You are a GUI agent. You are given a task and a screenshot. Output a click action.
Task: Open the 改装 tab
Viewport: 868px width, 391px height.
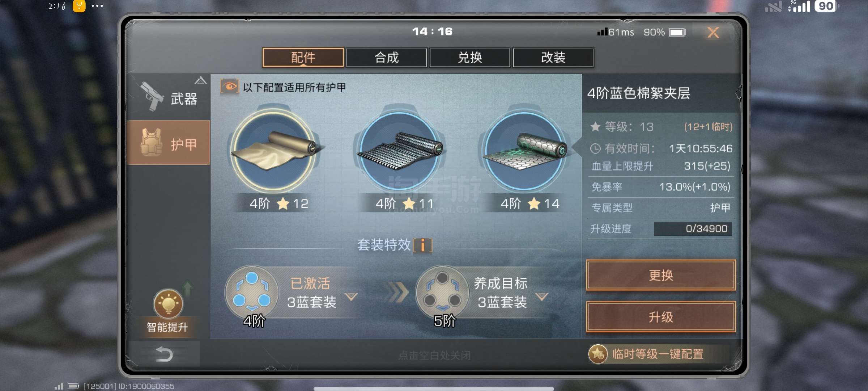553,58
